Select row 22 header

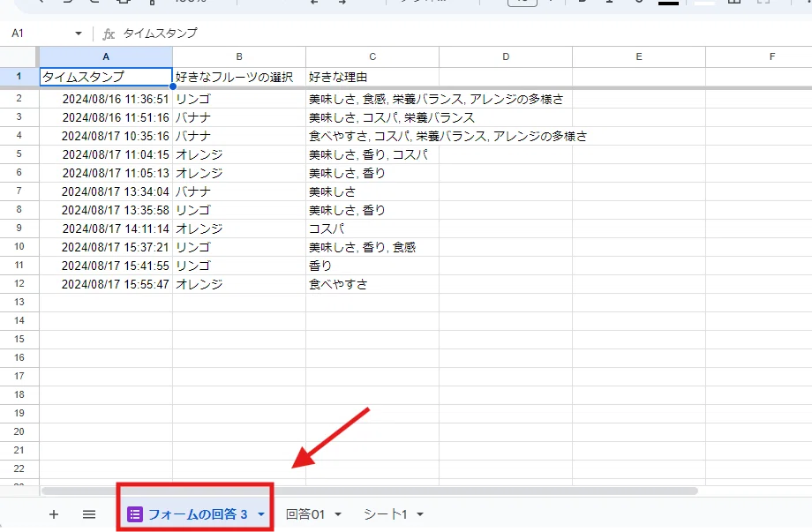click(x=19, y=468)
